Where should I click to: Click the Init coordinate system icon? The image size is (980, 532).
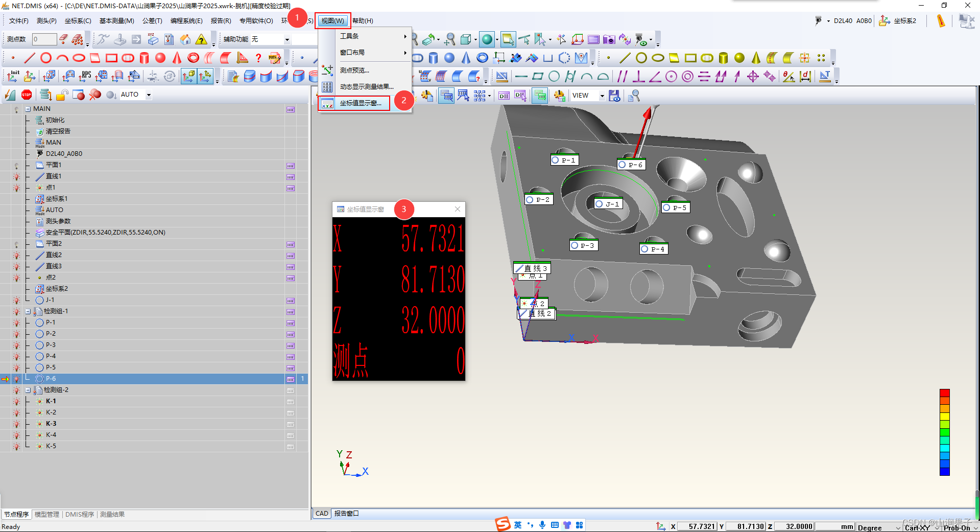tap(13, 76)
